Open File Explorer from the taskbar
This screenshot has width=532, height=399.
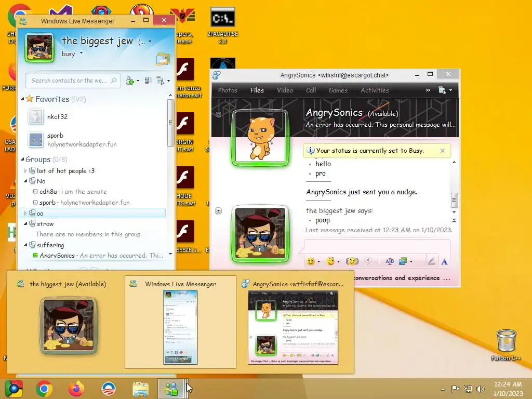pos(140,389)
